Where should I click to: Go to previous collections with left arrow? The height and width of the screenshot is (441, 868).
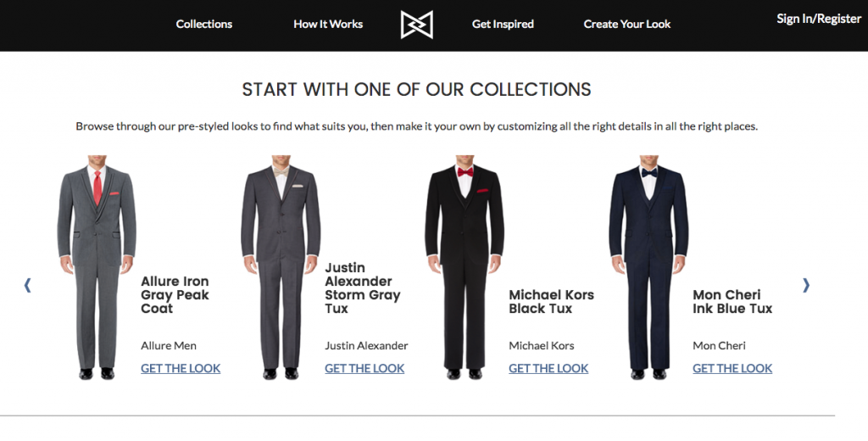pyautogui.click(x=27, y=286)
